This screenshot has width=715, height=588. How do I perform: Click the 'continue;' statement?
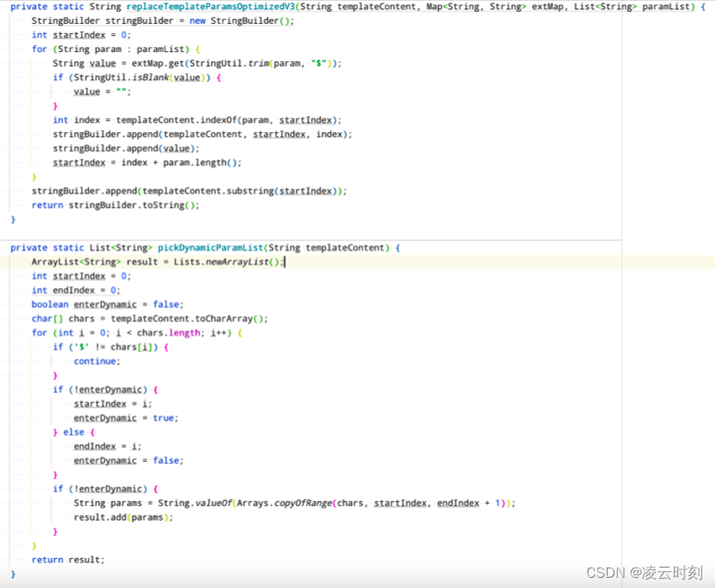[97, 361]
